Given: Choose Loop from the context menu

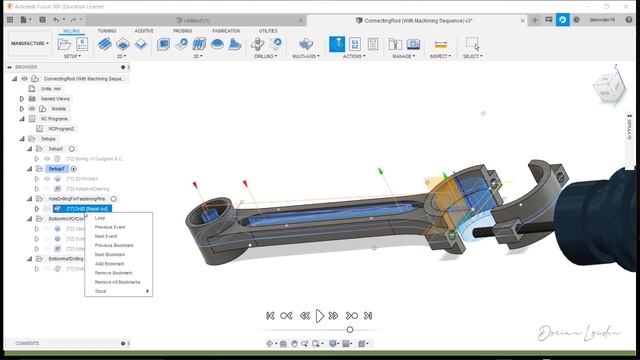Looking at the screenshot, I should click(x=118, y=218).
